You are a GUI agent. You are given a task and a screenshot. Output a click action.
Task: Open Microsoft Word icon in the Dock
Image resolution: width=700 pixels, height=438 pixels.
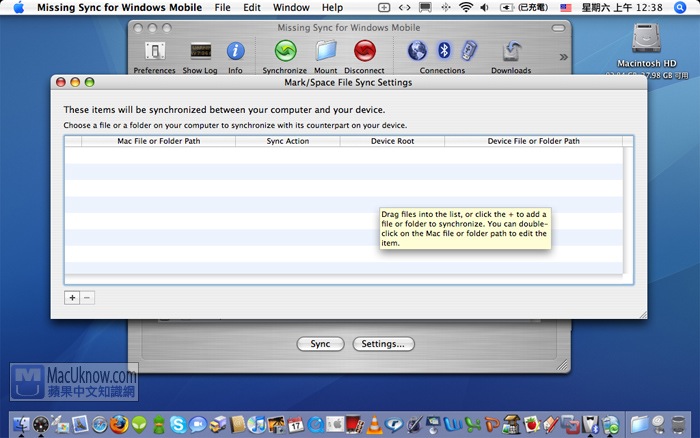[453, 424]
